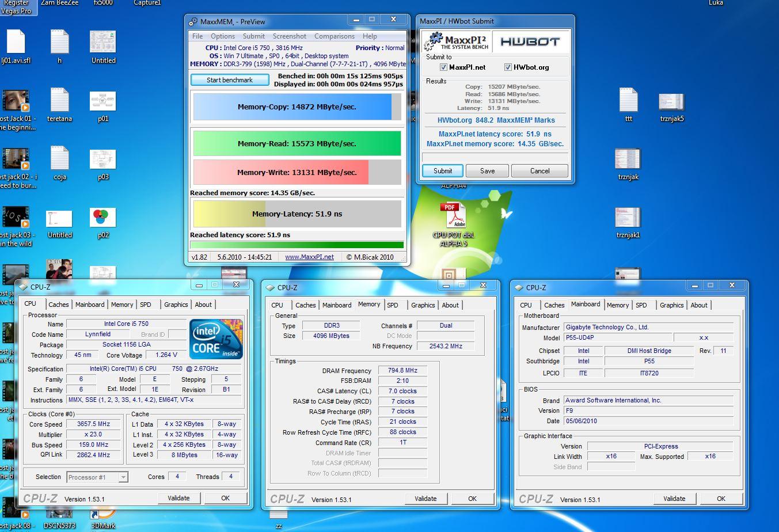Toggle the MaxxPI.net submit checkbox
The width and height of the screenshot is (779, 532).
(x=443, y=67)
